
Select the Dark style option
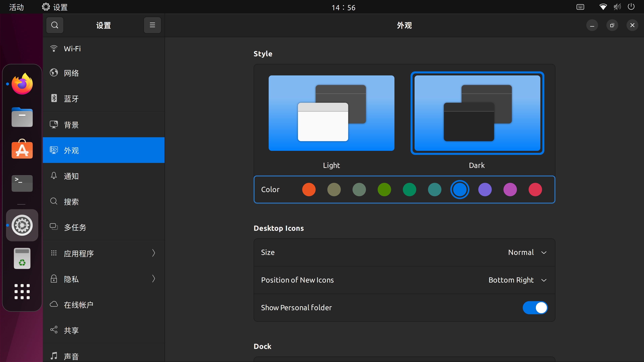tap(477, 113)
